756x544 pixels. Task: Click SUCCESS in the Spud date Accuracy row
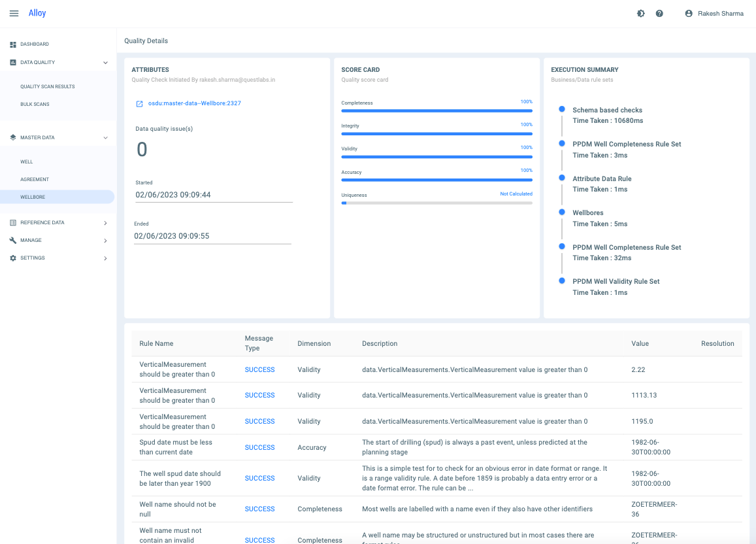259,447
